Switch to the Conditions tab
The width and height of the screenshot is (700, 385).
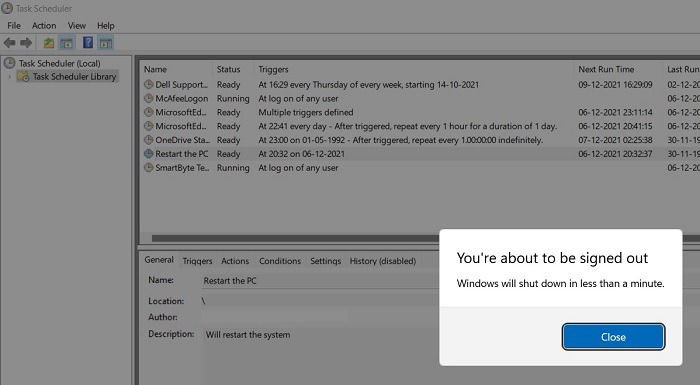(x=280, y=261)
